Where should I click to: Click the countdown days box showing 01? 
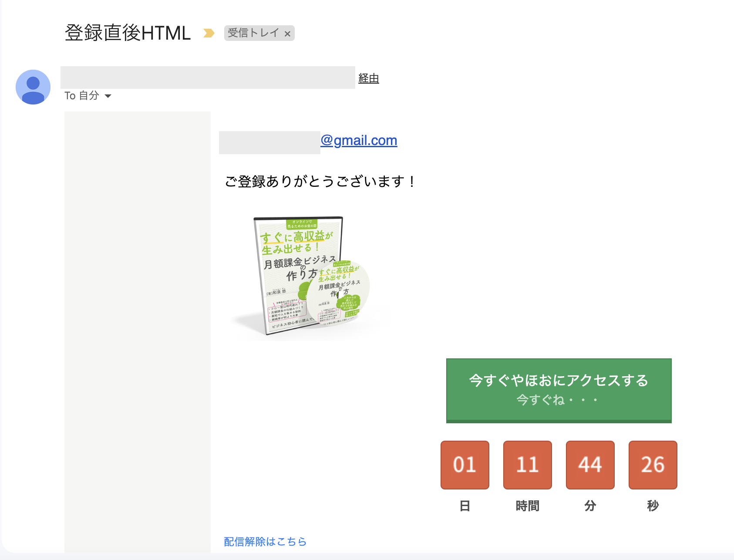click(465, 465)
